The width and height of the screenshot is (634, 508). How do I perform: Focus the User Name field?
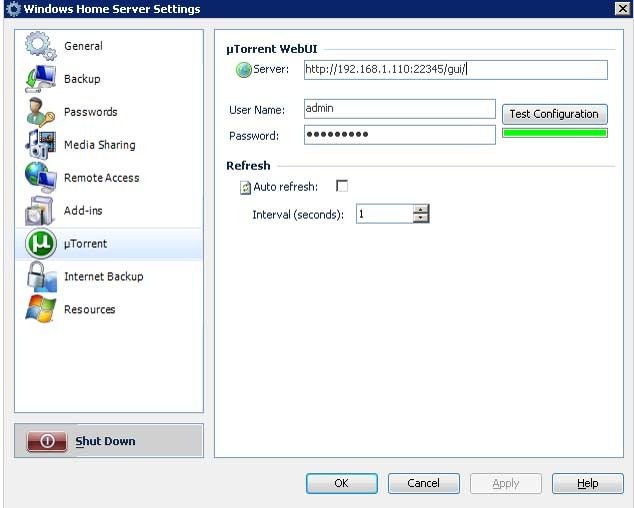[399, 109]
